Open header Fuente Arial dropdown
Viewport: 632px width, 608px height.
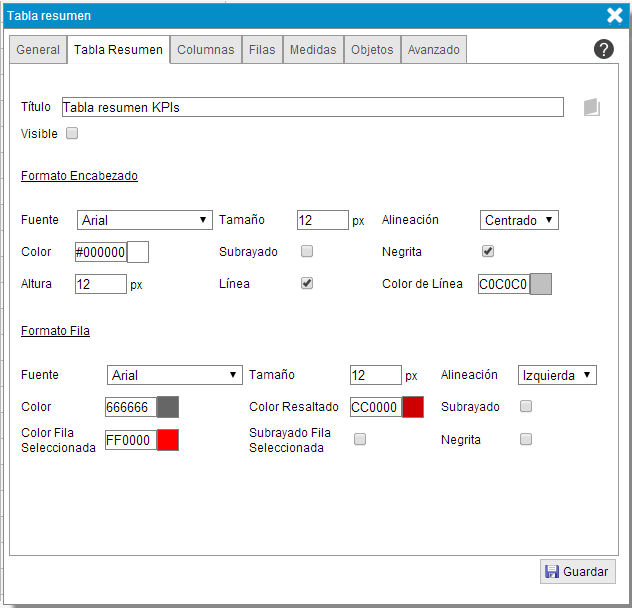[x=144, y=220]
